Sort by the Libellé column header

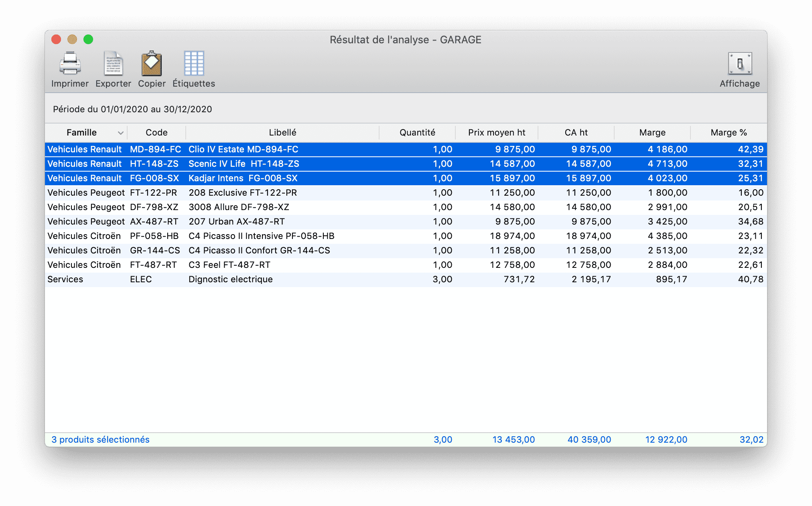click(x=282, y=133)
